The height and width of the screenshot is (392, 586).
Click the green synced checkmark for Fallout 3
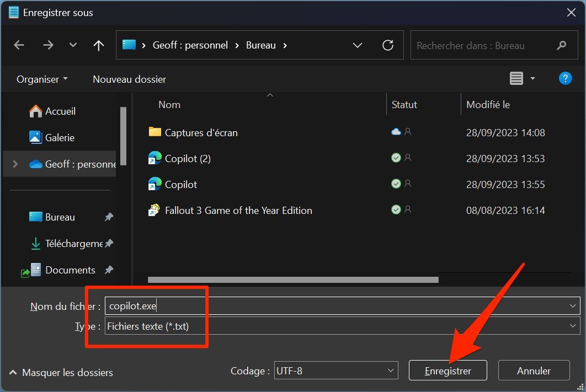click(396, 210)
